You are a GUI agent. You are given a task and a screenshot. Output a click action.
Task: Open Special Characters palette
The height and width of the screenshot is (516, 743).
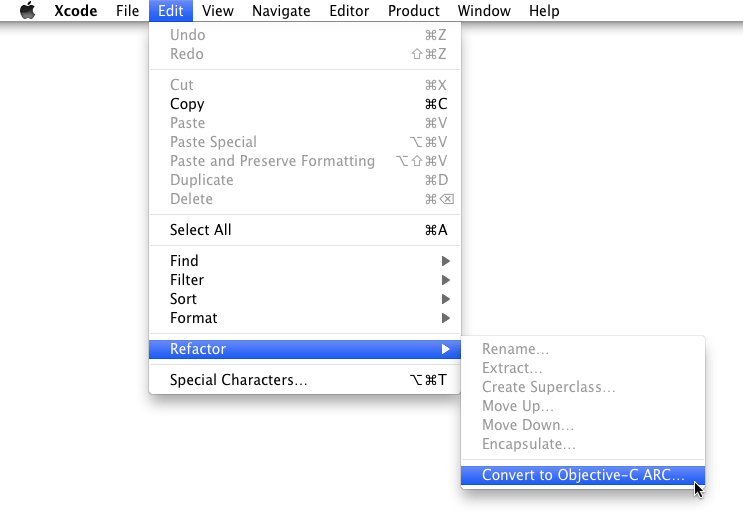coord(238,380)
